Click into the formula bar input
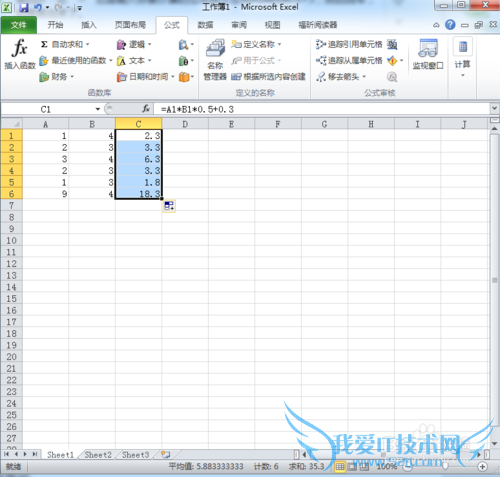The image size is (500, 477). click(x=323, y=109)
